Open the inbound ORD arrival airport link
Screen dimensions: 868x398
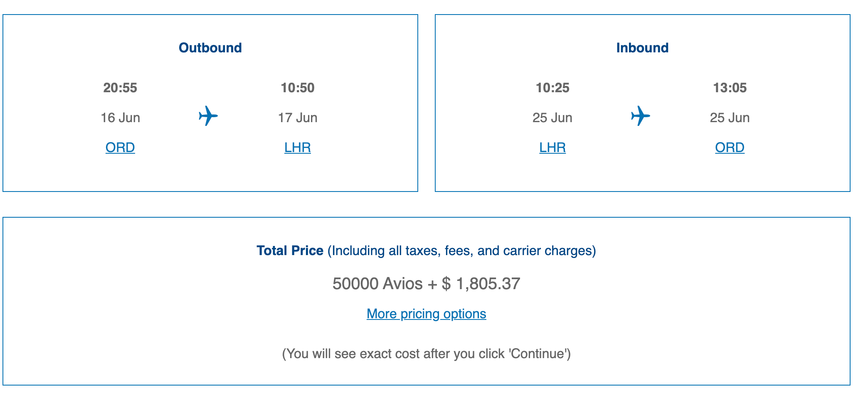(x=730, y=147)
